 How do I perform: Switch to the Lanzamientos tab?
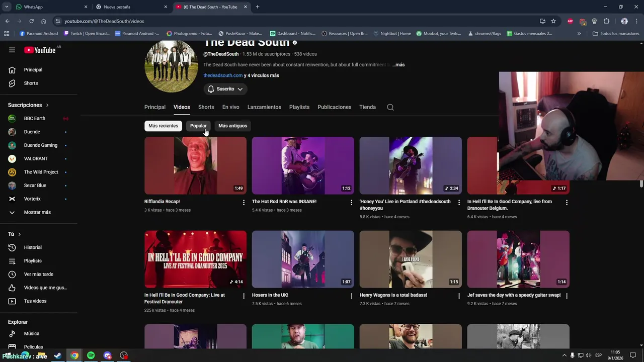(x=264, y=107)
